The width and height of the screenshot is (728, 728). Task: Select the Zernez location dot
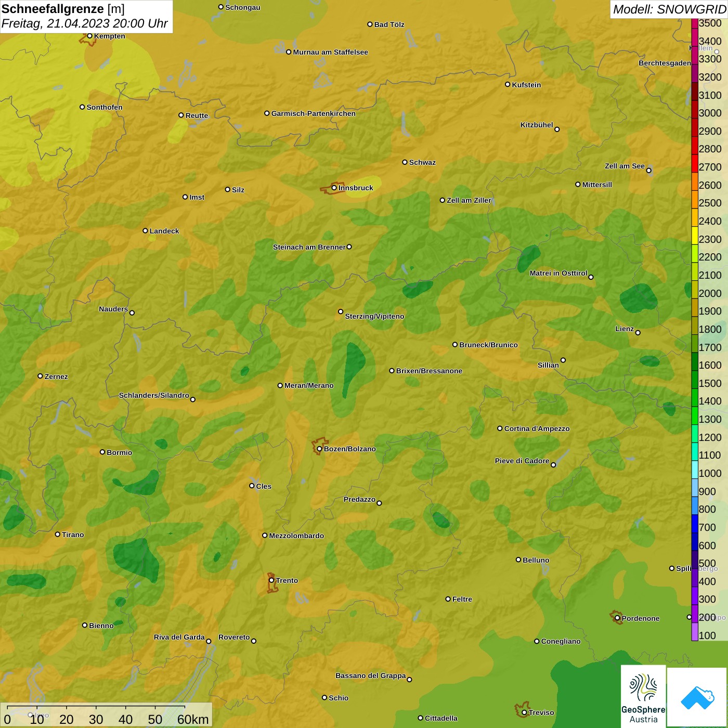click(40, 376)
